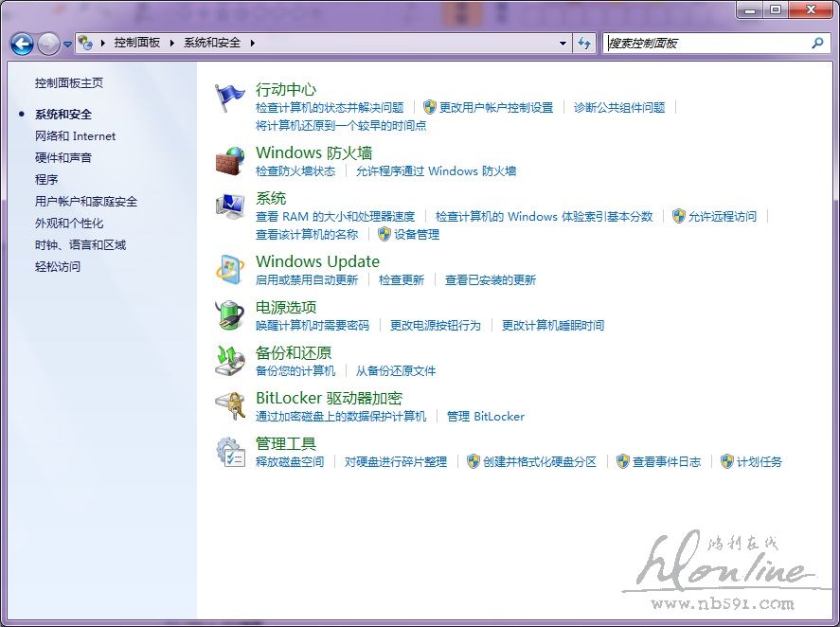Click the Control Panel icon in address bar
Viewport: 840px width, 627px height.
(x=84, y=43)
